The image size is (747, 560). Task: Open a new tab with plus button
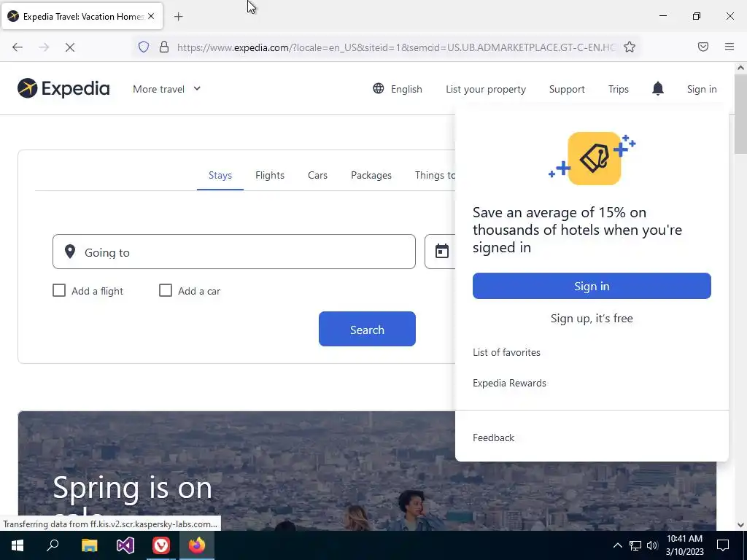(178, 17)
